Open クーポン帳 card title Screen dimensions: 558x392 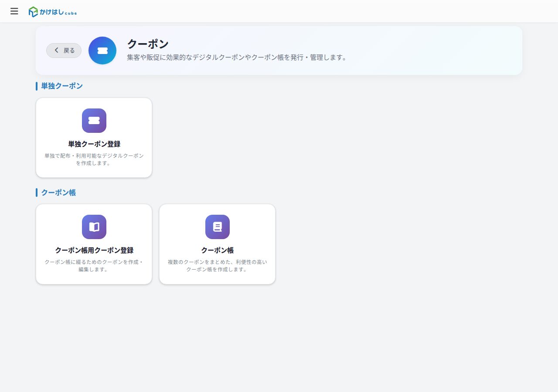point(218,250)
